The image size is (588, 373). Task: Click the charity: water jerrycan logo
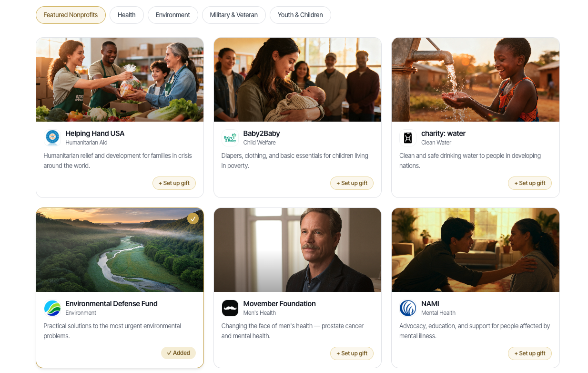pos(407,137)
